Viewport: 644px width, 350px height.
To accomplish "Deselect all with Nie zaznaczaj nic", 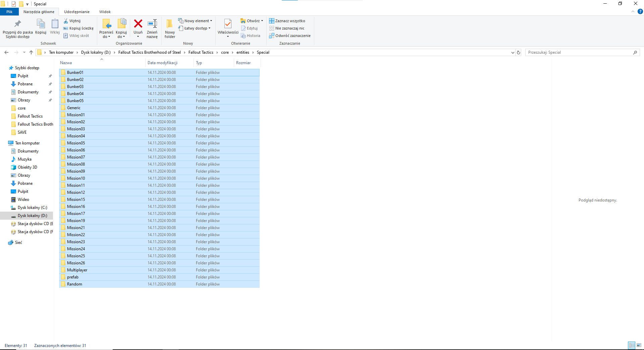I will pos(287,28).
